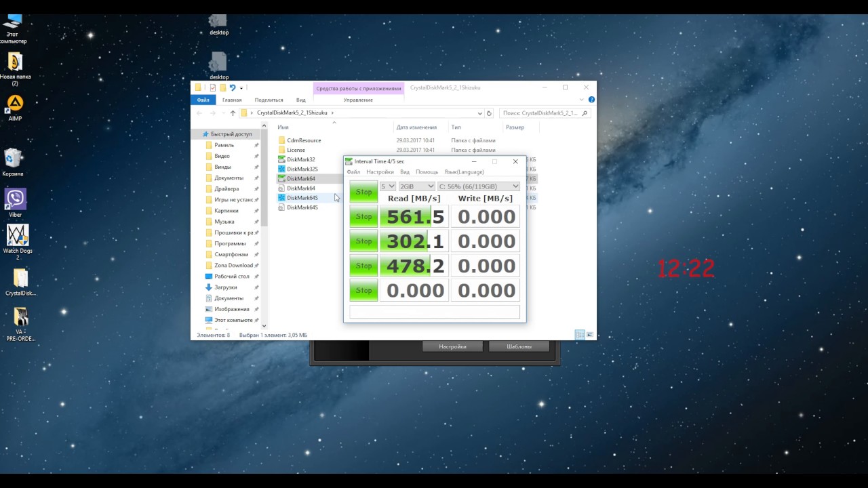This screenshot has height=488, width=868.
Task: Open the C: 56% drive dropdown
Action: tap(479, 186)
